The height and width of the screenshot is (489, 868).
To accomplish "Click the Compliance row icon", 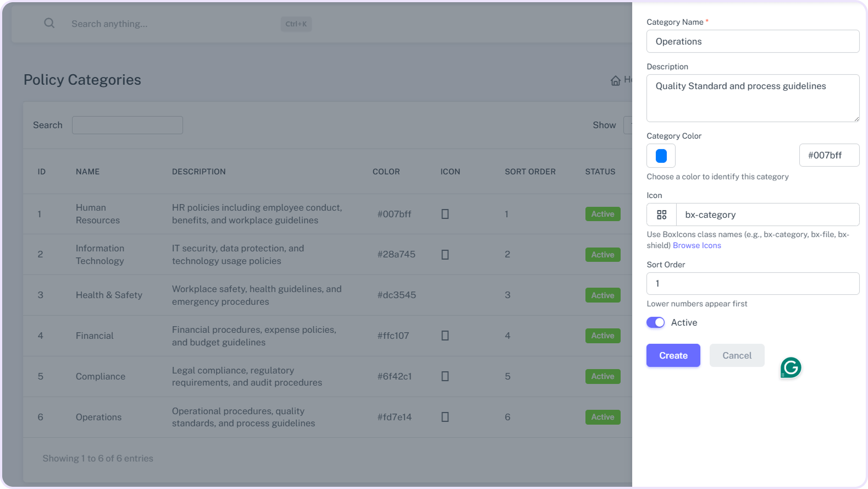I will (x=445, y=376).
